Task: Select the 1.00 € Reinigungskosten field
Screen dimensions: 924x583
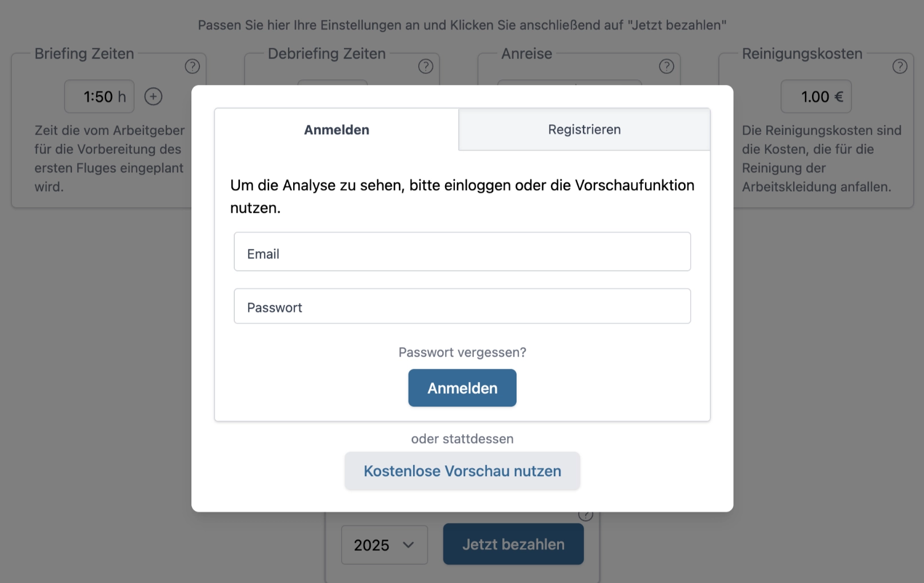Action: [x=815, y=97]
